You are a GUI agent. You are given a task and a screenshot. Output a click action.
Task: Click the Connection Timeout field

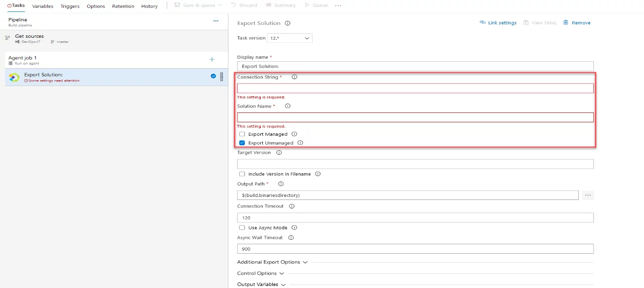point(415,218)
